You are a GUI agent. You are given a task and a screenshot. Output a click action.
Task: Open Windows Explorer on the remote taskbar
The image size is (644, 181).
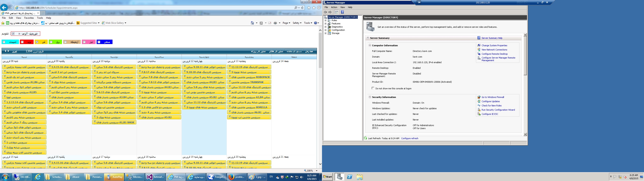click(x=359, y=177)
